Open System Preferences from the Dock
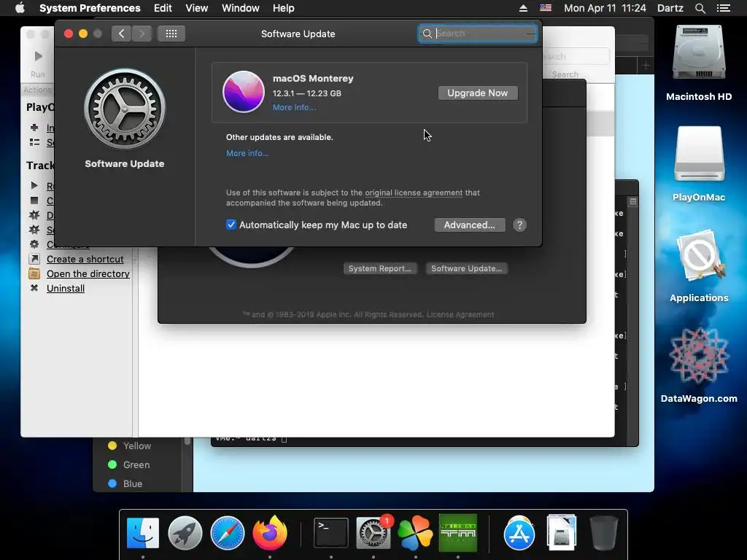747x560 pixels. point(373,533)
